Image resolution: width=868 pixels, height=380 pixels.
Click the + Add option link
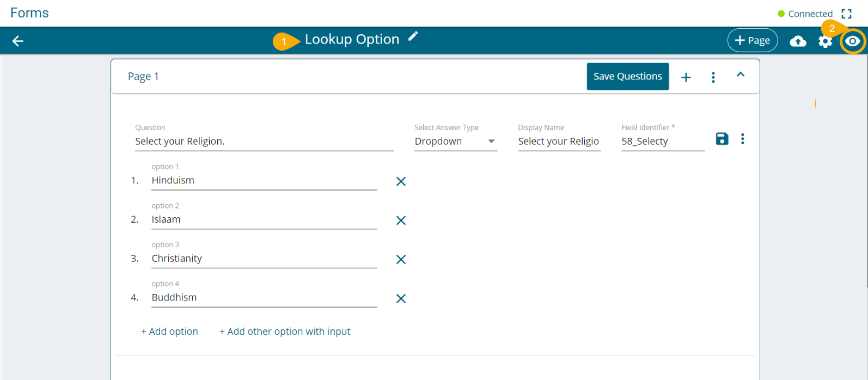pos(170,332)
